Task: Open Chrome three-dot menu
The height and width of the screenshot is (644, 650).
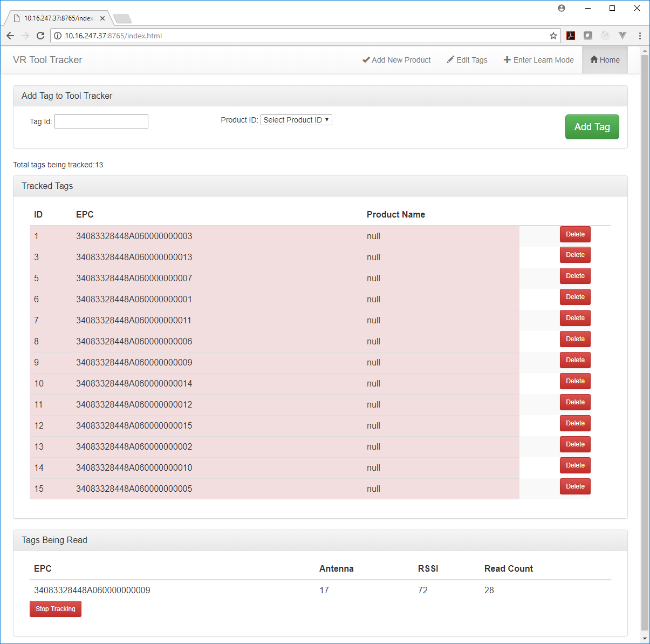Action: [640, 36]
